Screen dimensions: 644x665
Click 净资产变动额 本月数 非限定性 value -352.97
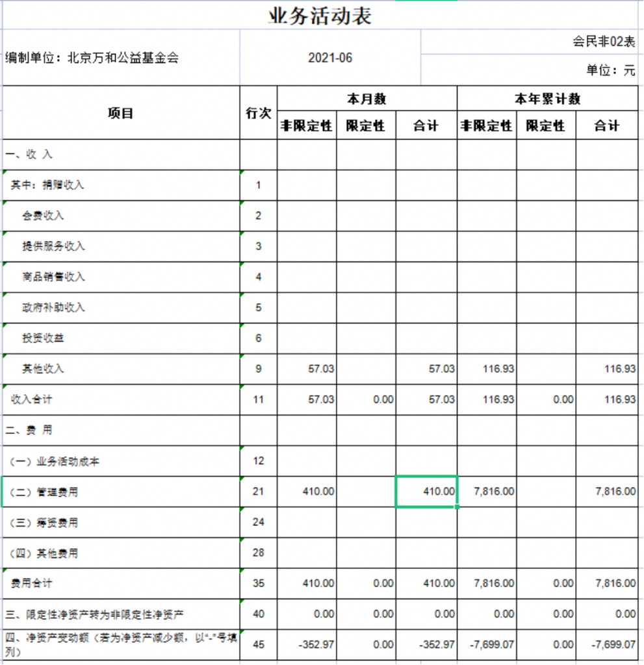(307, 644)
